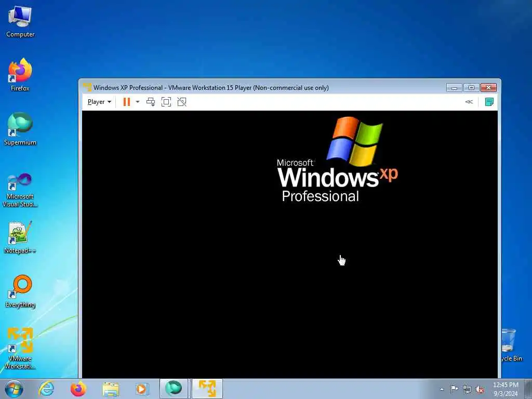This screenshot has width=532, height=399.
Task: Select the Notepad++ desktop shortcut
Action: [20, 237]
